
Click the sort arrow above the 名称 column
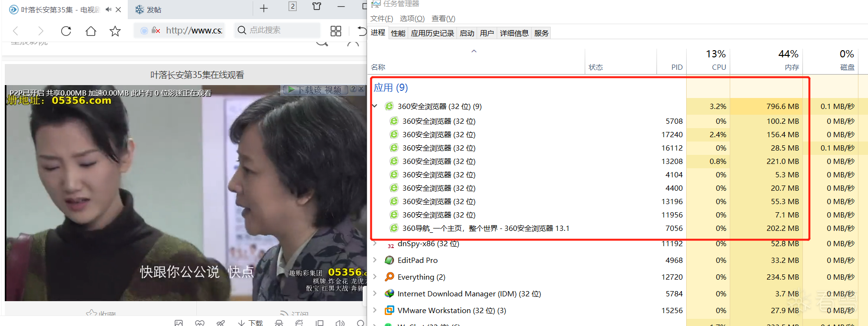(474, 51)
